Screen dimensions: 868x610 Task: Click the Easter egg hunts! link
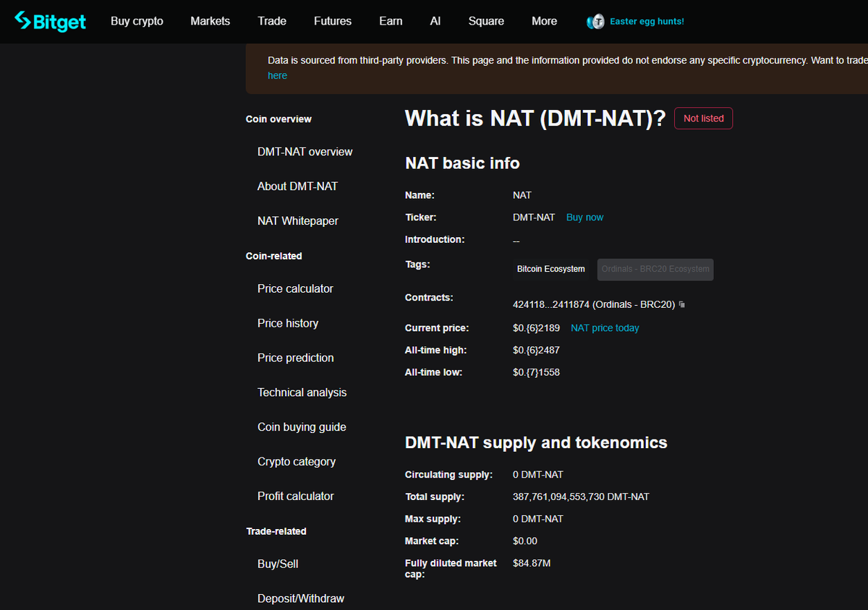point(647,22)
